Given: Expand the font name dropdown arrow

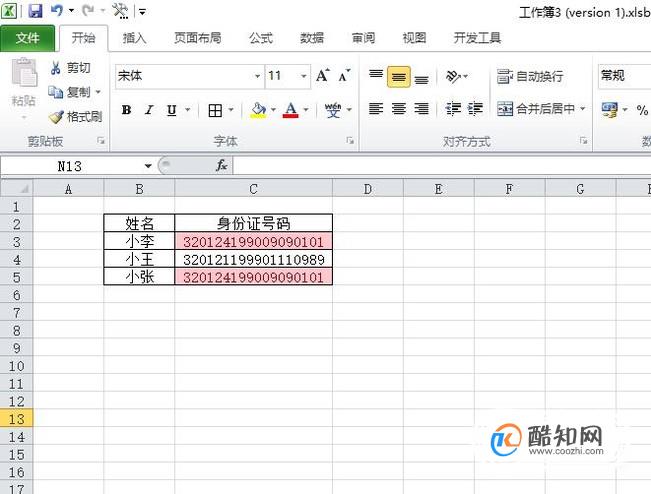Looking at the screenshot, I should pos(258,76).
